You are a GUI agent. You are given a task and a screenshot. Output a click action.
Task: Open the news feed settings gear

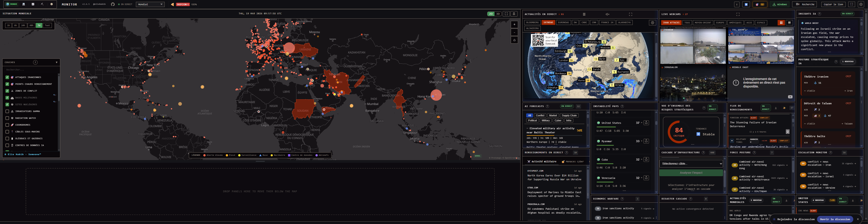tap(653, 23)
